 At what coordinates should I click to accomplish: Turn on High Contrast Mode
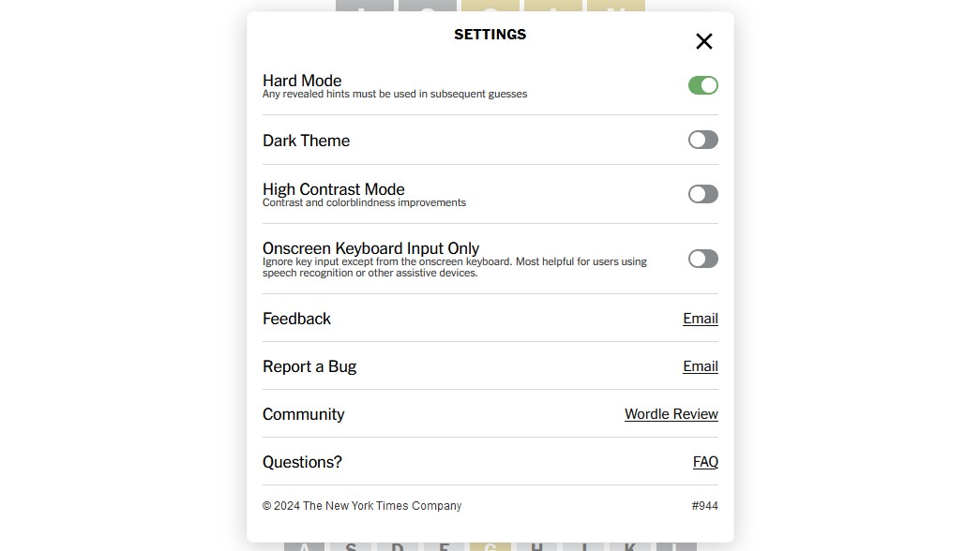(x=703, y=194)
